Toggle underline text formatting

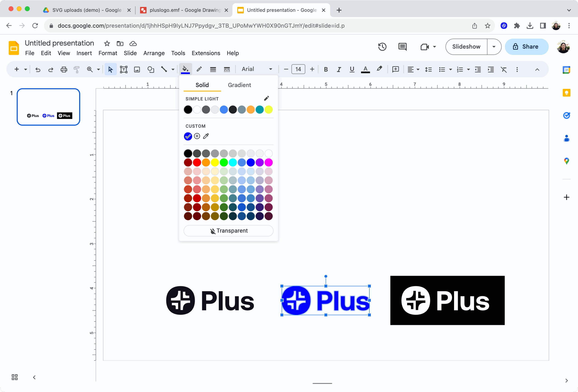(x=352, y=69)
